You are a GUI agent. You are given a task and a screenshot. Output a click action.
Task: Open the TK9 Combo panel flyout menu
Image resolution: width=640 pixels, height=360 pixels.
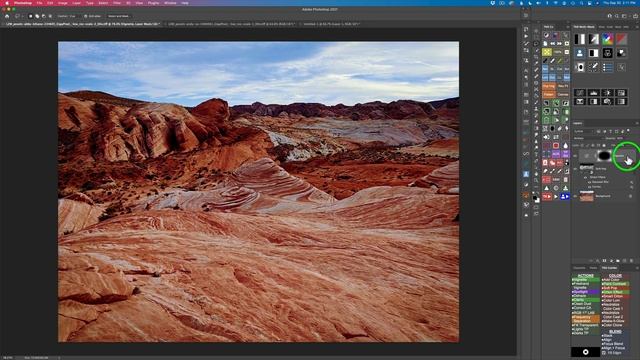pyautogui.click(x=636, y=268)
